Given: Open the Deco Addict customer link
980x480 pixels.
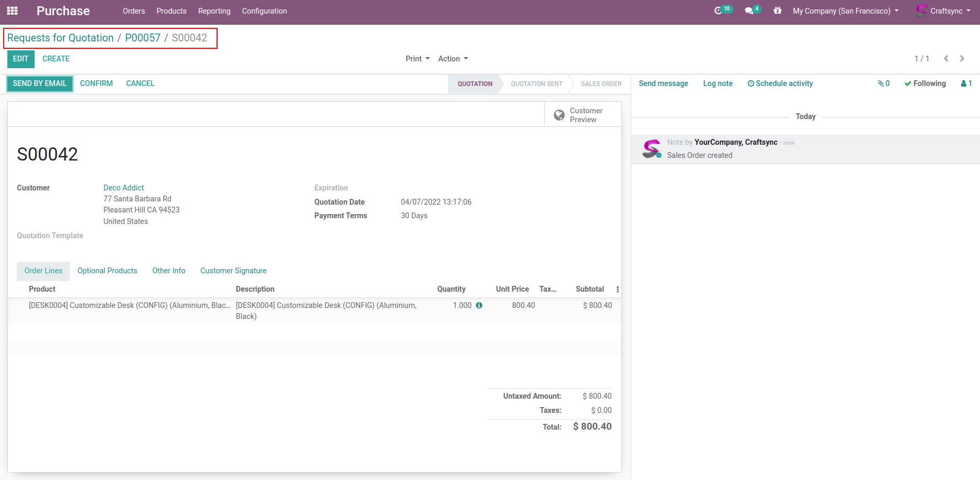Looking at the screenshot, I should tap(124, 188).
